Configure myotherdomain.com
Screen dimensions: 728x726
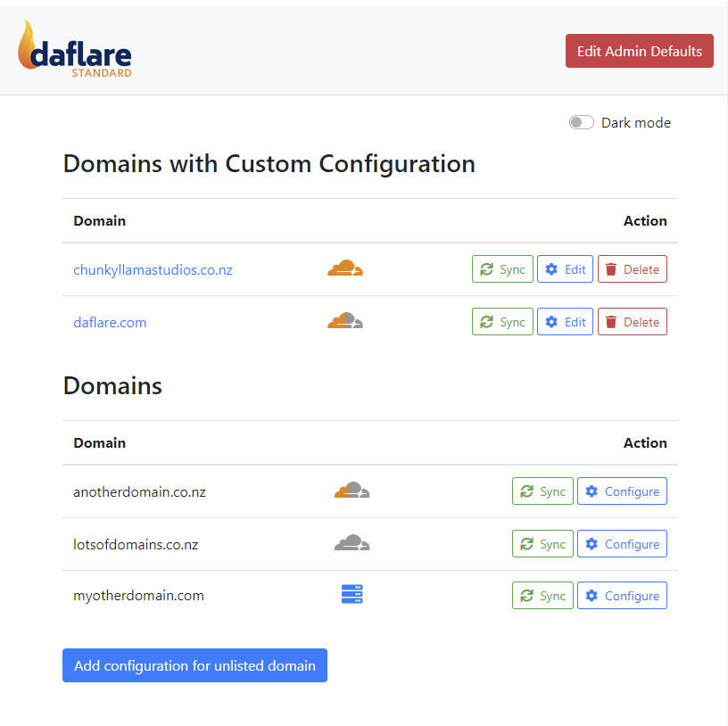[x=622, y=596]
